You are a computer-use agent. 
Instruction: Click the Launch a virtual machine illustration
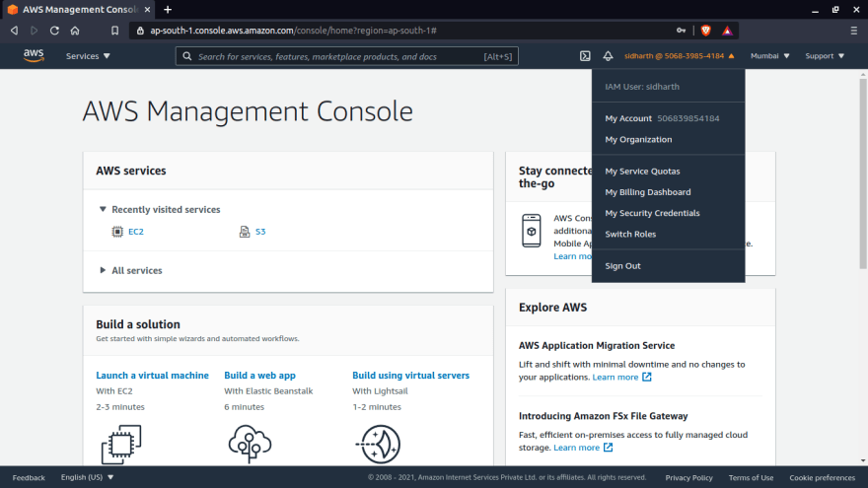point(121,445)
